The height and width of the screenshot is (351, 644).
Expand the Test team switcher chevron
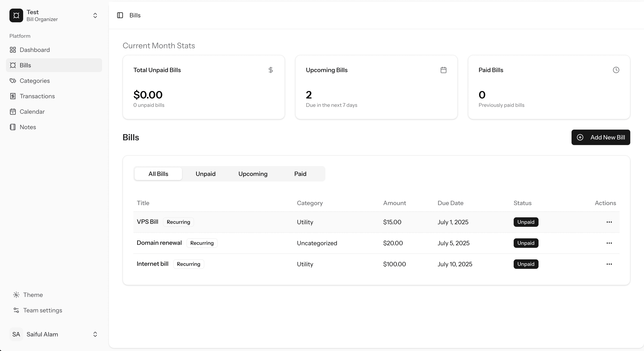pos(95,15)
